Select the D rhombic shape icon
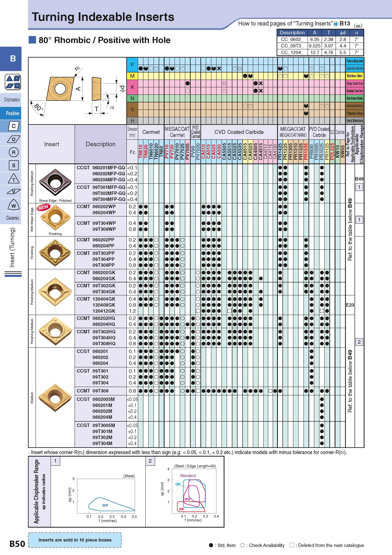Screen dimensions: 392x555 point(14,139)
